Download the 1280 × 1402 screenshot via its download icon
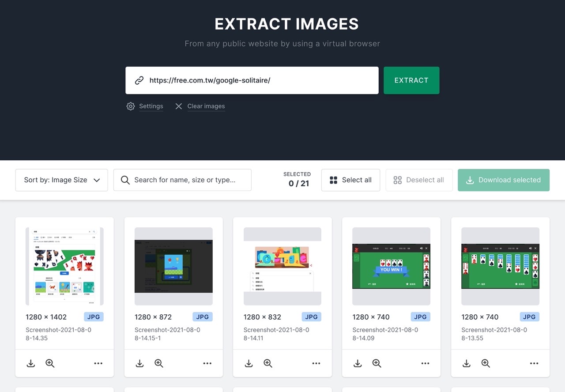Image resolution: width=565 pixels, height=392 pixels. (30, 363)
